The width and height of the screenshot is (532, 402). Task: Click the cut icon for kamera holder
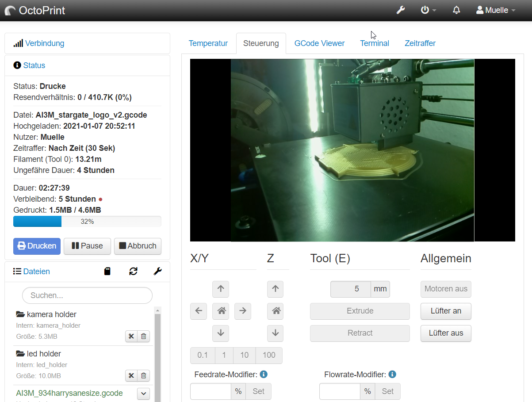pyautogui.click(x=131, y=337)
